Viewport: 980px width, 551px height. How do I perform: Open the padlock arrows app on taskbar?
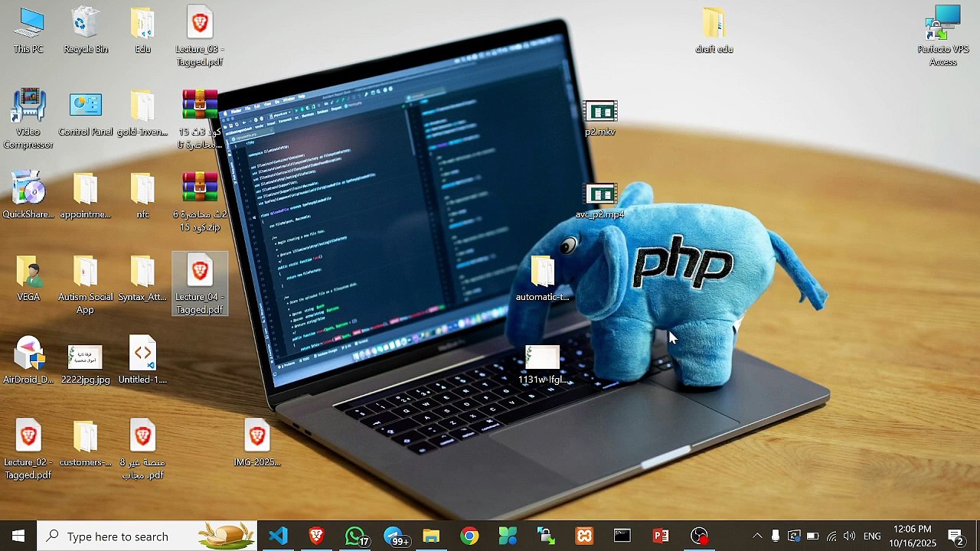(546, 536)
